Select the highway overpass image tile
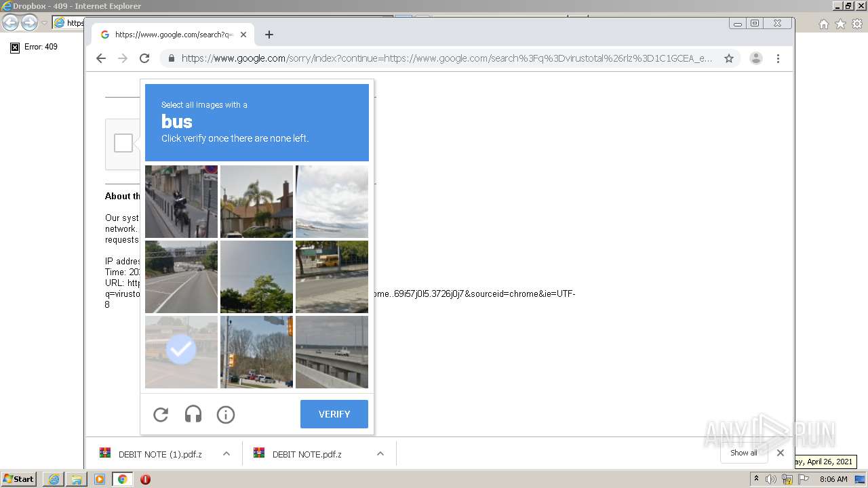Screen dimensions: 868x488 pos(181,277)
